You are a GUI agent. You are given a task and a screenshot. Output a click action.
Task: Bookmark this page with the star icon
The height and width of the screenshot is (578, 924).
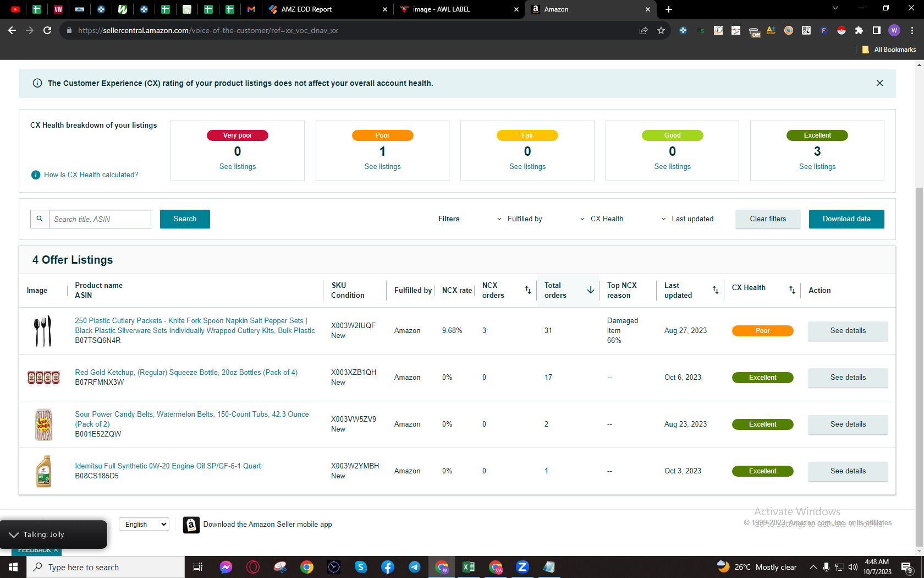[x=661, y=30]
